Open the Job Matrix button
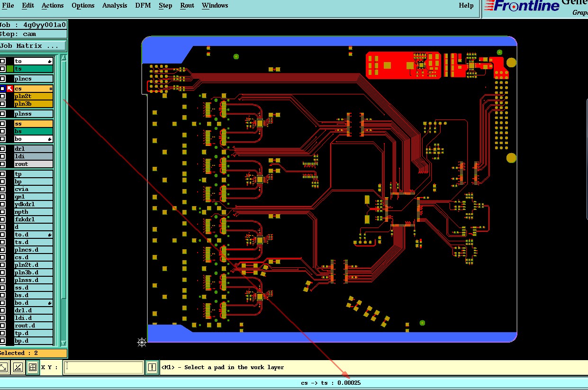The image size is (588, 390). click(x=33, y=46)
